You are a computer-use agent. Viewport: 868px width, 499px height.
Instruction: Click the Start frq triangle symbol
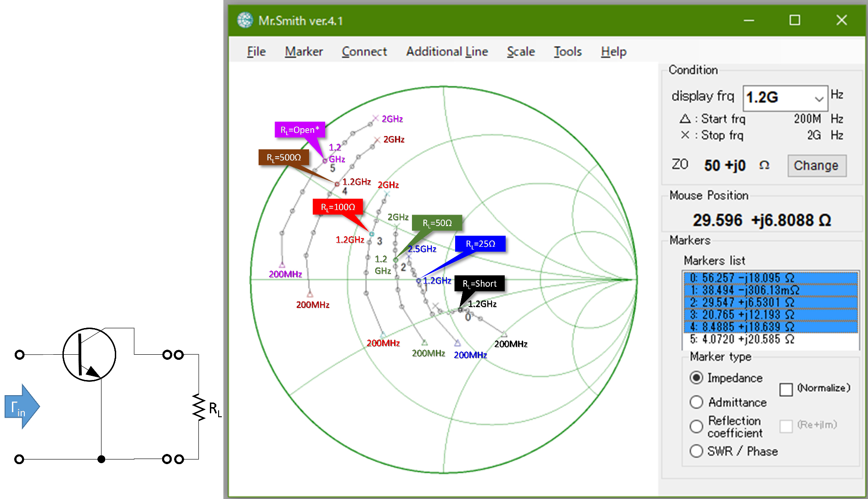click(685, 119)
